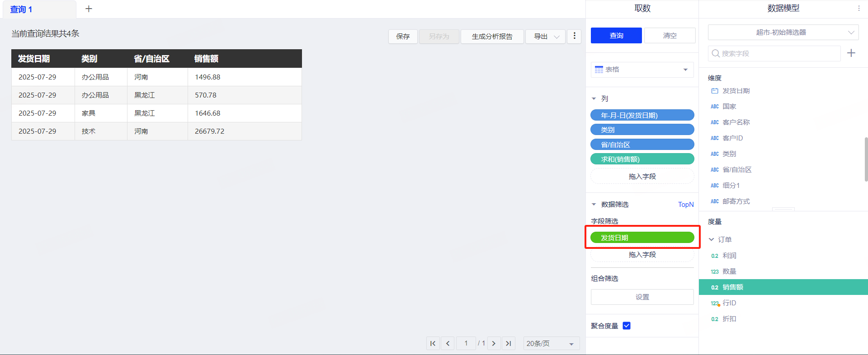Open the three-dot more options menu beside 导出
The image size is (868, 355).
click(x=574, y=36)
